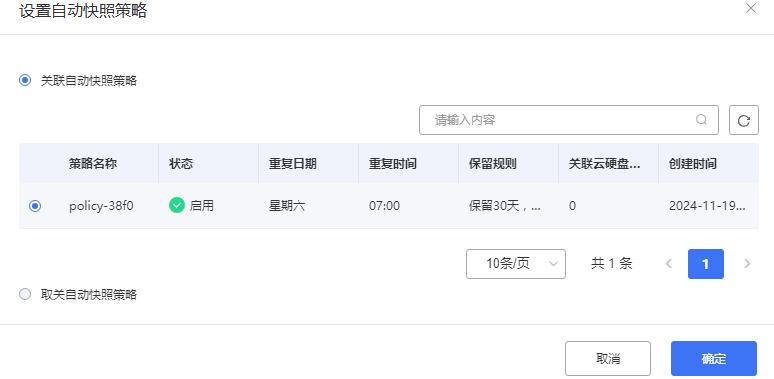Viewport: 774px width, 379px height.
Task: Click the policy-38f0 policy name
Action: 101,206
